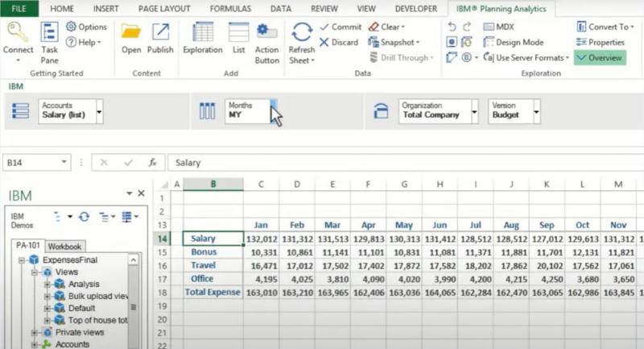Viewport: 644px width, 349px height.
Task: Click into the formula bar containing Salary
Action: click(406, 163)
